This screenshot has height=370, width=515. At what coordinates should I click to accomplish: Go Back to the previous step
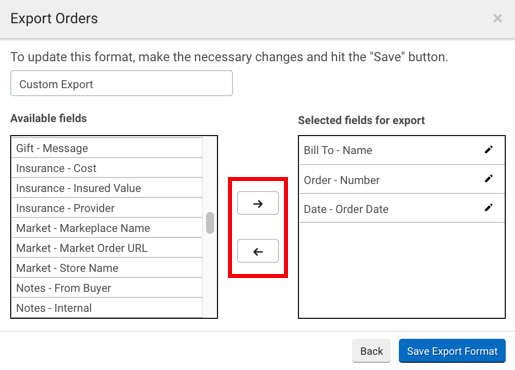point(371,351)
